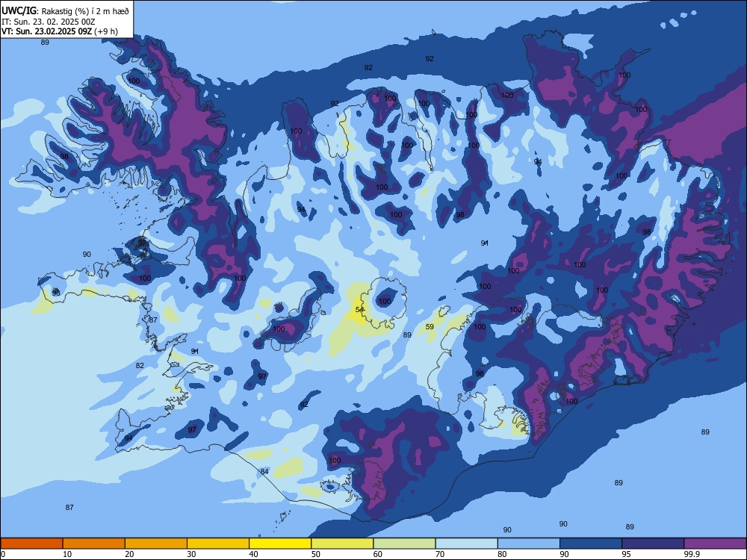Click the '84' humidity value near the south coast
Viewport: 747px width, 560px height.
pos(264,471)
